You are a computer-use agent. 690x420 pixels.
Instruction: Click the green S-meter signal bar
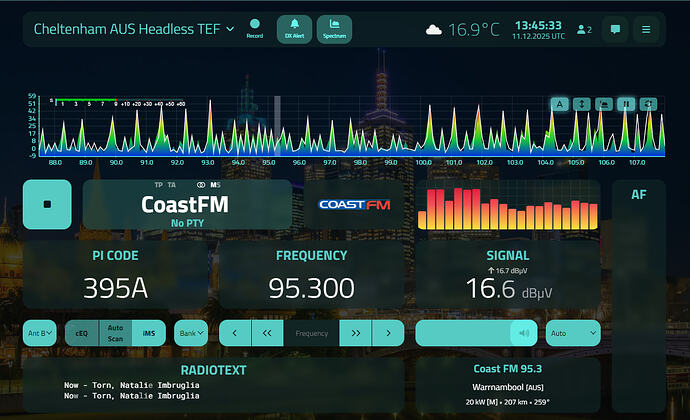85,100
